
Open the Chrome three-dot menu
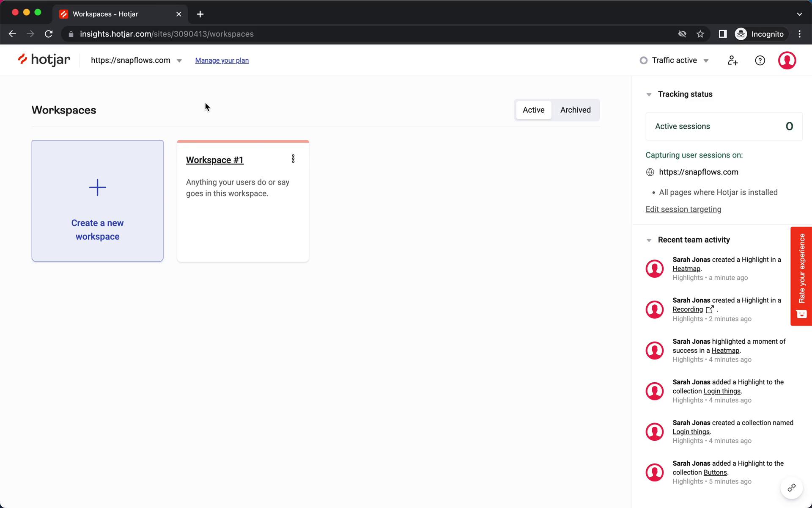[799, 34]
